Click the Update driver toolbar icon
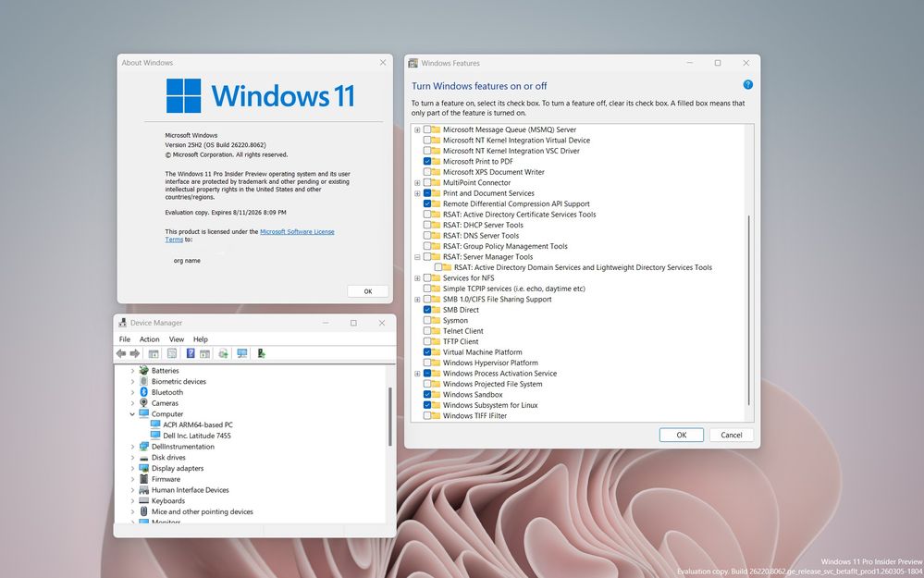Image resolution: width=924 pixels, height=578 pixels. [x=223, y=353]
